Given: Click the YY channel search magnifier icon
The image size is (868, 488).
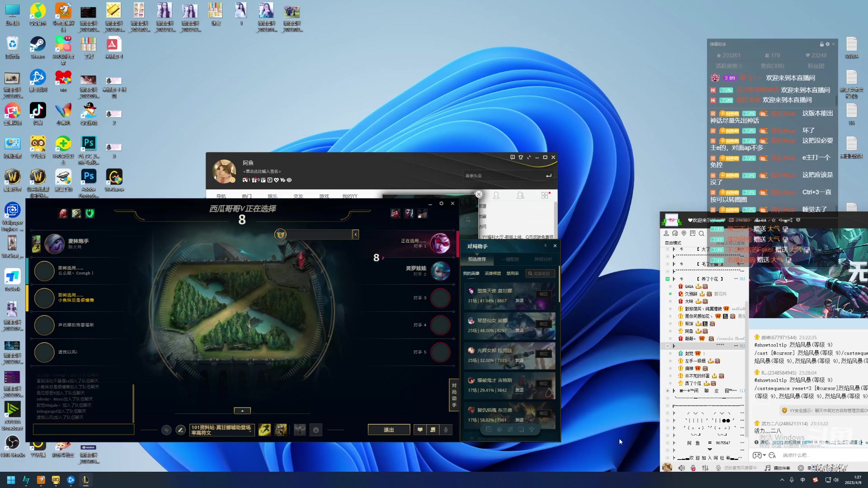Looking at the screenshot, I should point(701,234).
